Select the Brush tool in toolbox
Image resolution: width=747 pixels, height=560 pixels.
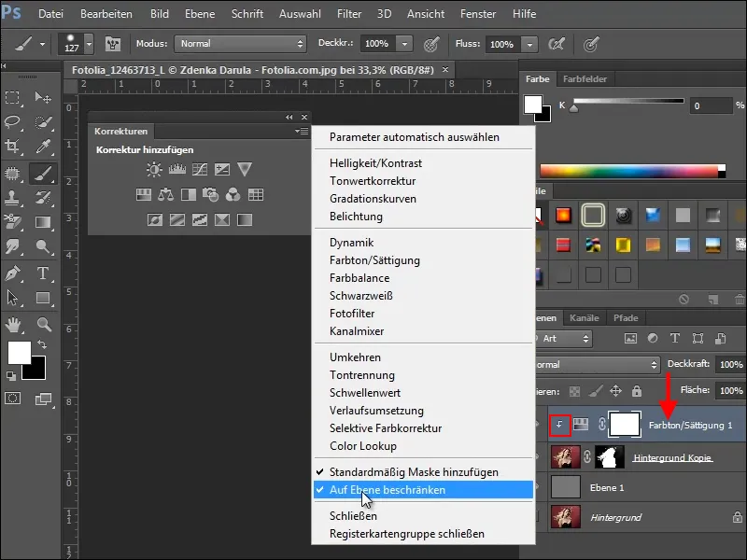[43, 174]
